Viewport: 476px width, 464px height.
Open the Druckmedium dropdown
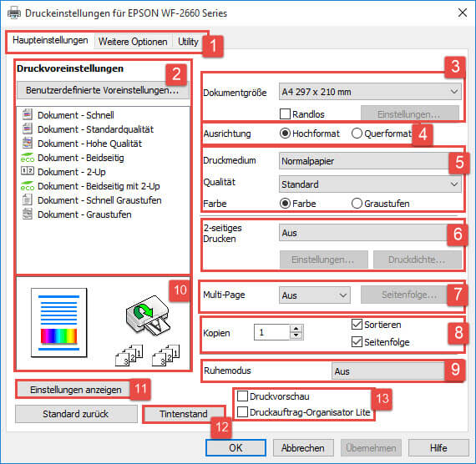pyautogui.click(x=370, y=161)
